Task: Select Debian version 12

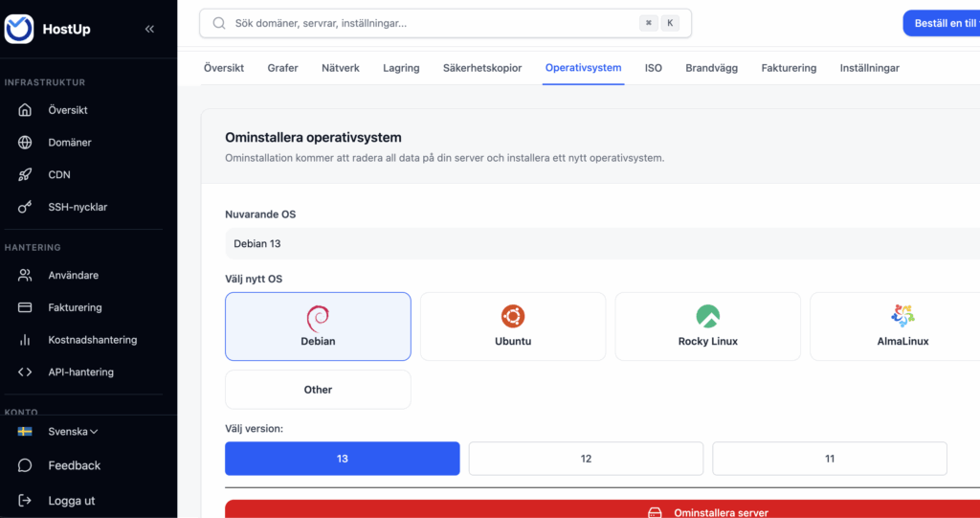Action: pos(586,459)
